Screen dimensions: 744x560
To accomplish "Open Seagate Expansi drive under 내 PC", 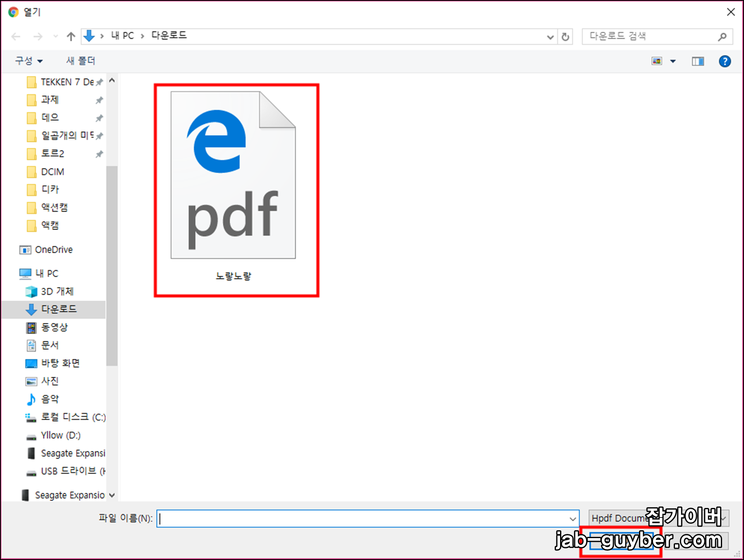I will [73, 453].
